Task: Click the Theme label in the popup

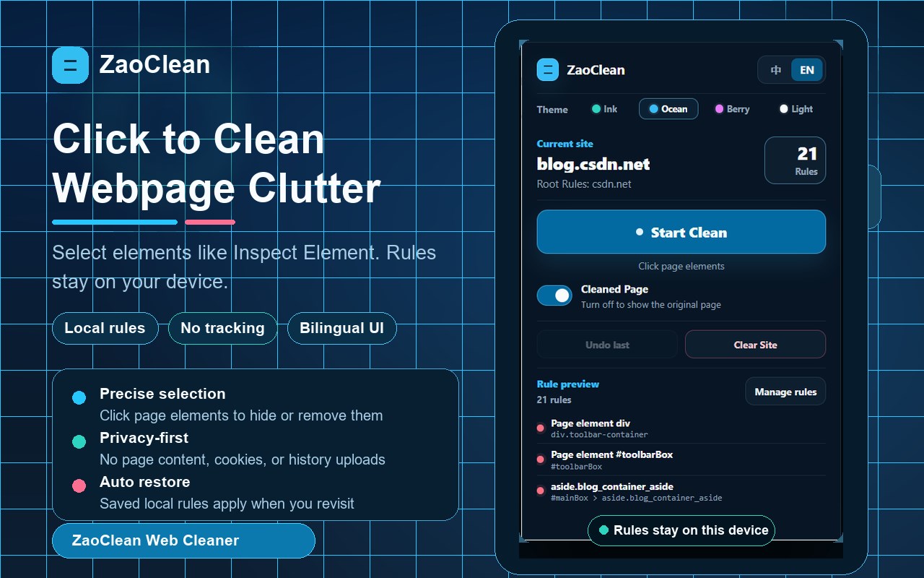Action: (x=552, y=110)
